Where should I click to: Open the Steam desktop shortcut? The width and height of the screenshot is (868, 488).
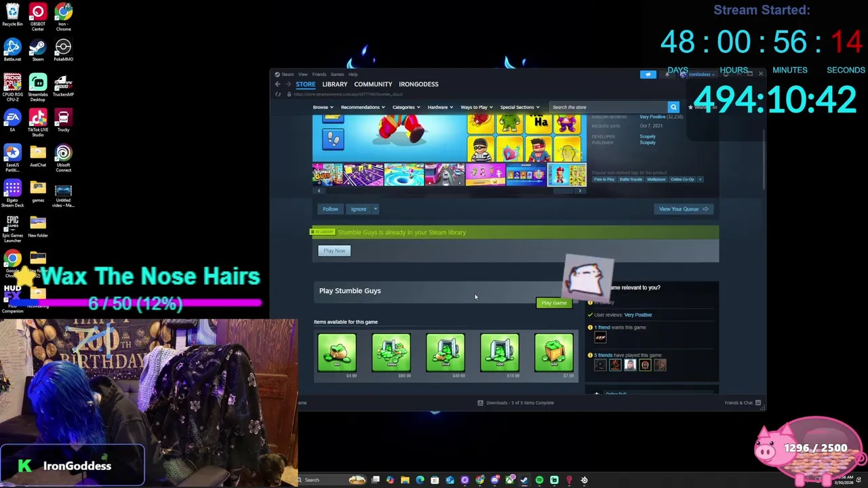pyautogui.click(x=38, y=49)
